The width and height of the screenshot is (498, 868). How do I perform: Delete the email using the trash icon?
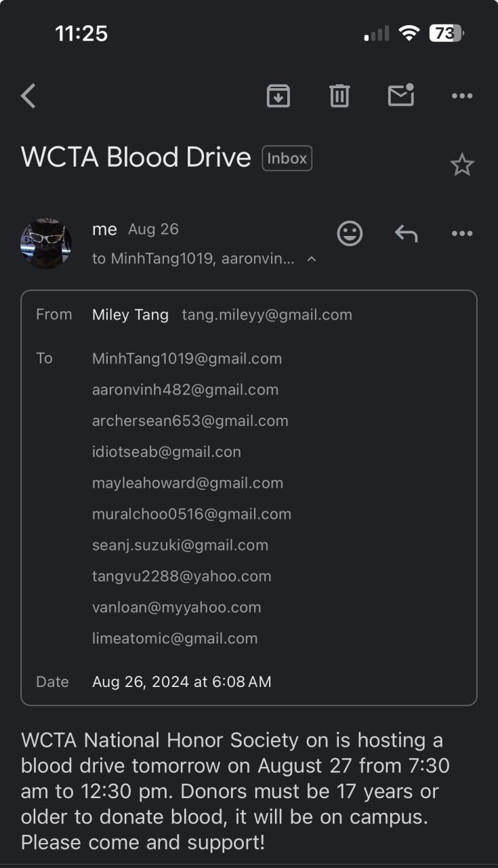click(339, 96)
